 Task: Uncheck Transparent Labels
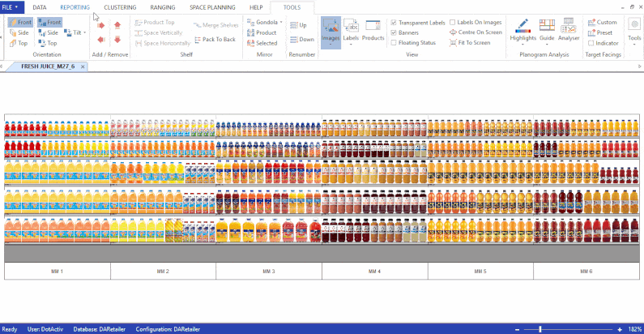click(394, 23)
